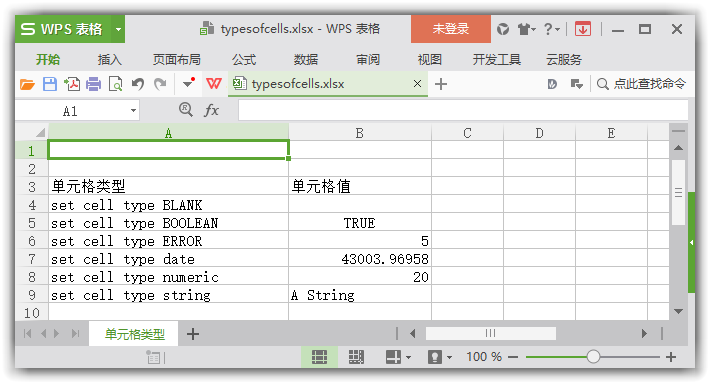The image size is (710, 383).
Task: Open print preview with the magnifier page icon
Action: (x=116, y=84)
